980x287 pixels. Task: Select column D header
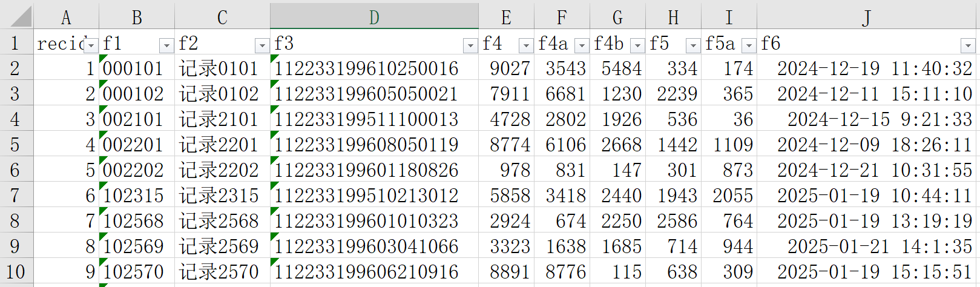(374, 17)
